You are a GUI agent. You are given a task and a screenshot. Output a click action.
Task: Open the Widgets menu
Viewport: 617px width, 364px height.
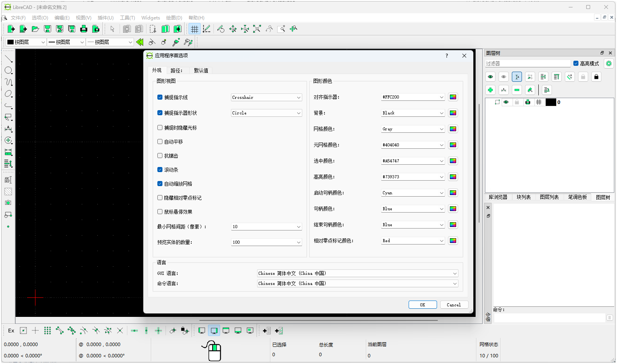tap(150, 18)
